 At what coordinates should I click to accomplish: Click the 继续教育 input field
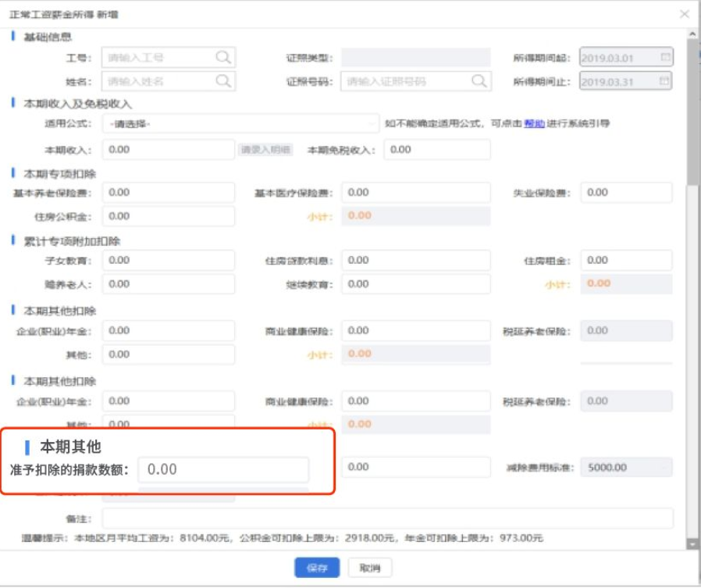(416, 284)
